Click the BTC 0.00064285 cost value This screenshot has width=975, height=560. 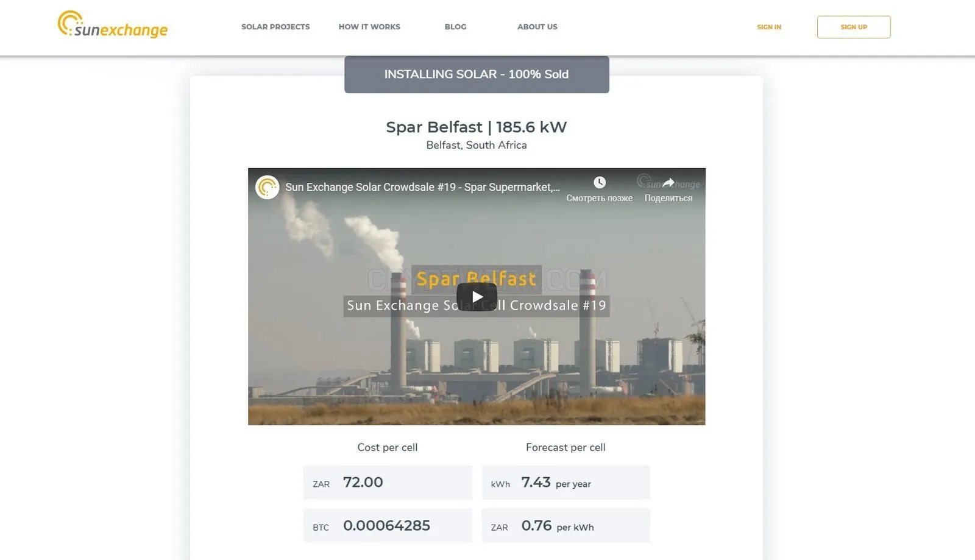coord(388,526)
